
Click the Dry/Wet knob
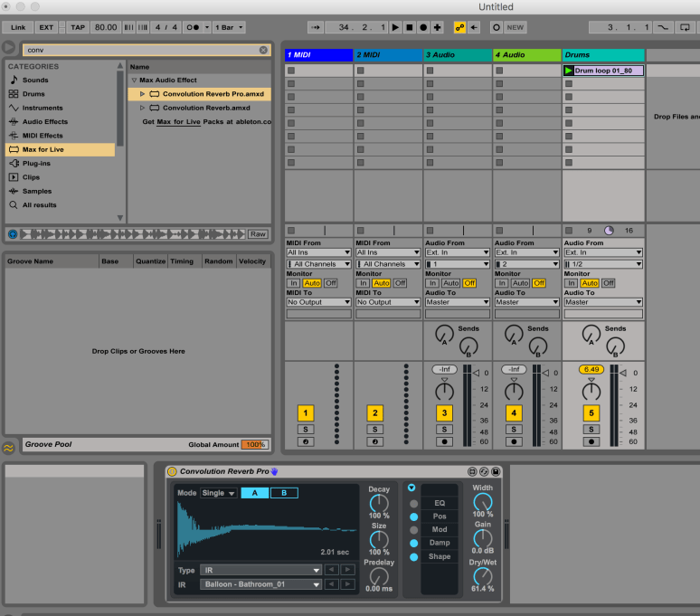[483, 576]
